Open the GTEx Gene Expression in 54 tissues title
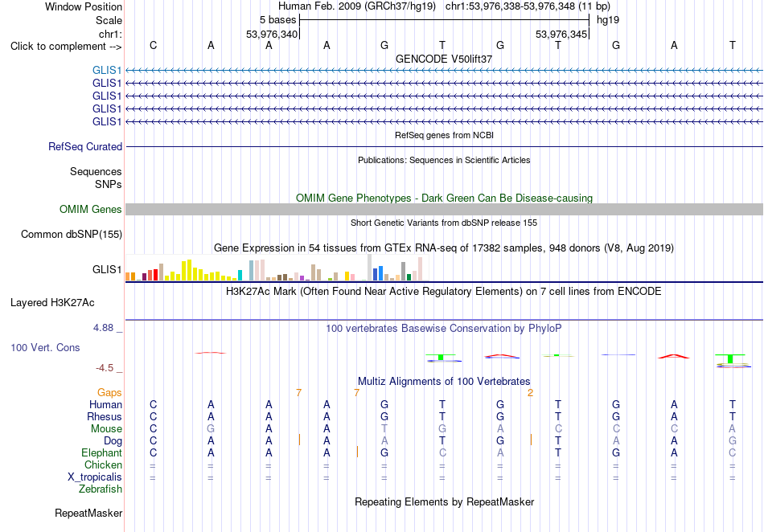The image size is (764, 532). pos(444,248)
